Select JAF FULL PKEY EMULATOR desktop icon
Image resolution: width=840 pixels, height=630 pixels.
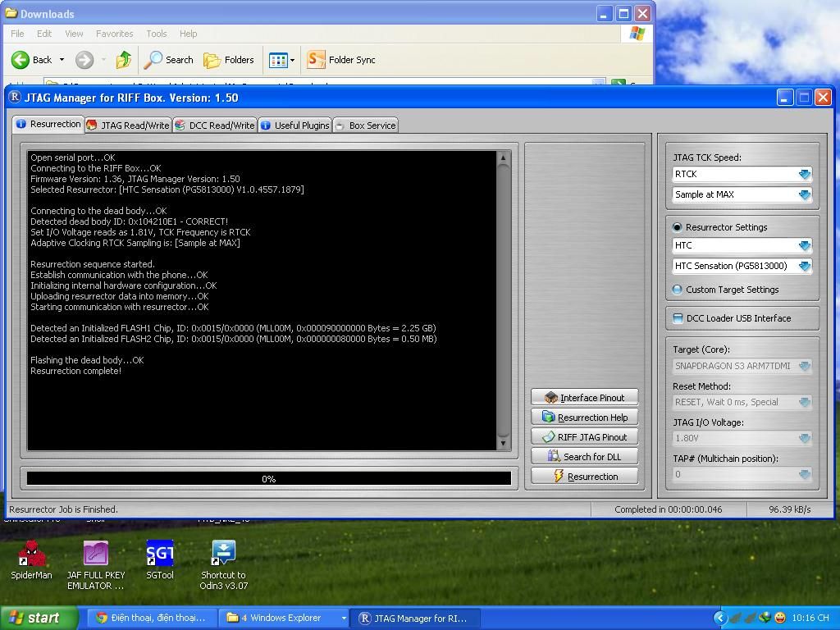(x=96, y=565)
